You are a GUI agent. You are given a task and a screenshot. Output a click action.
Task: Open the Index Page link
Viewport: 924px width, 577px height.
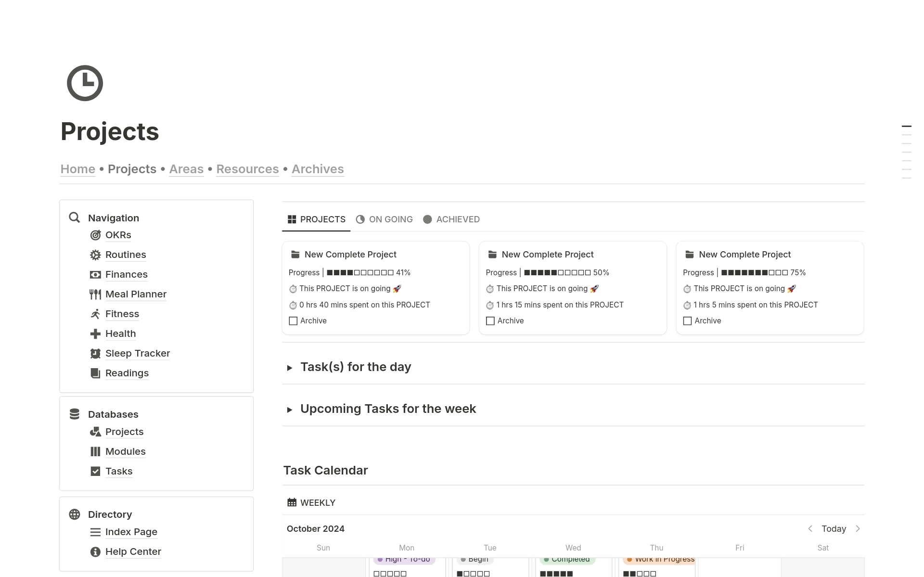tap(131, 532)
